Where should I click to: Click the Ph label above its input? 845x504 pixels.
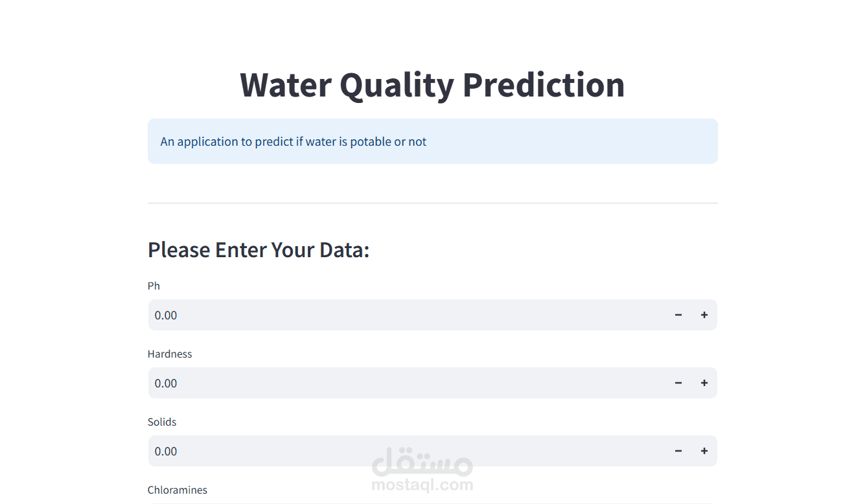pyautogui.click(x=154, y=286)
